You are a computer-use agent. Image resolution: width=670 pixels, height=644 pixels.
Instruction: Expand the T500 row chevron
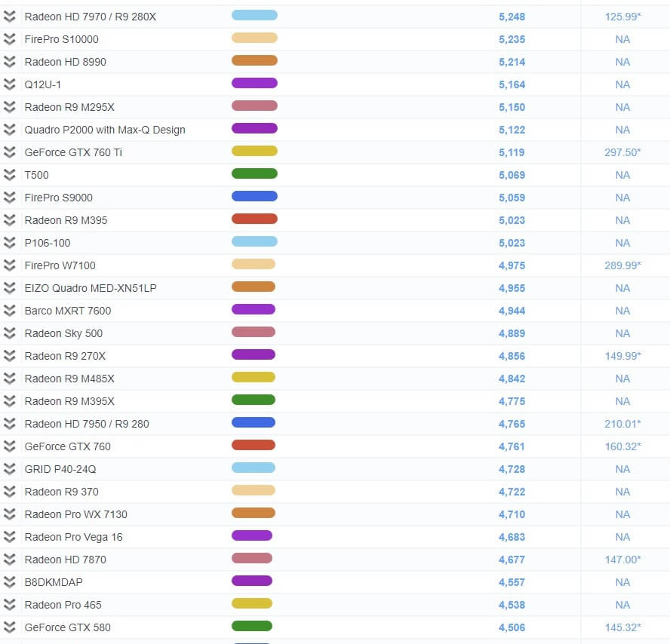(x=9, y=175)
